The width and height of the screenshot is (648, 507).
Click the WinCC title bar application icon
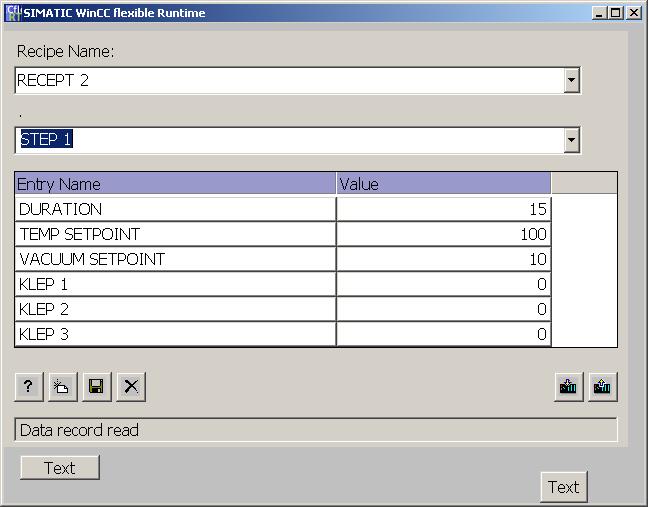[13, 13]
